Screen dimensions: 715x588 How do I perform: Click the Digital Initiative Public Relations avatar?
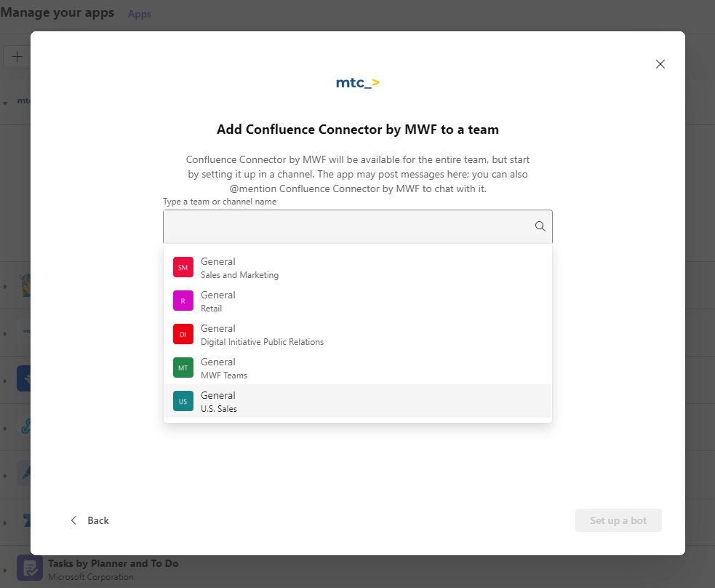[183, 334]
